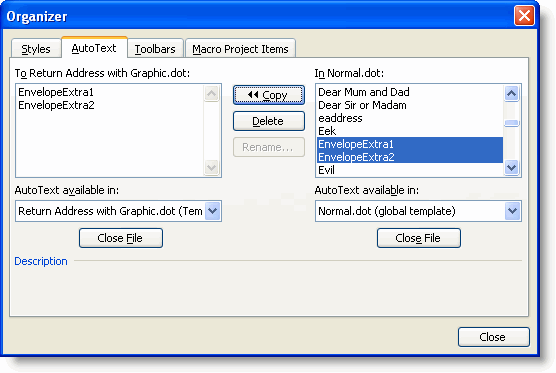This screenshot has width=556, height=373.
Task: Click the right list scroll-down arrow
Action: (512, 167)
